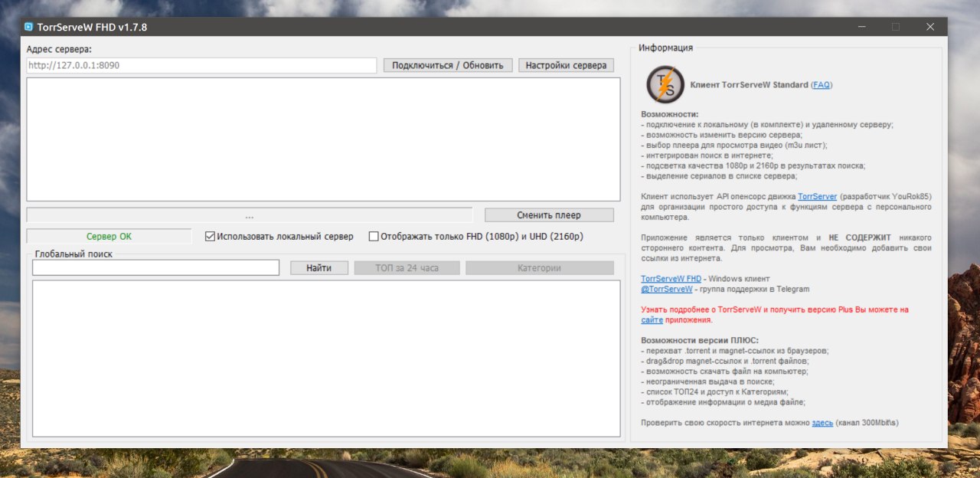Click inside the server torrent list area

pos(323,139)
